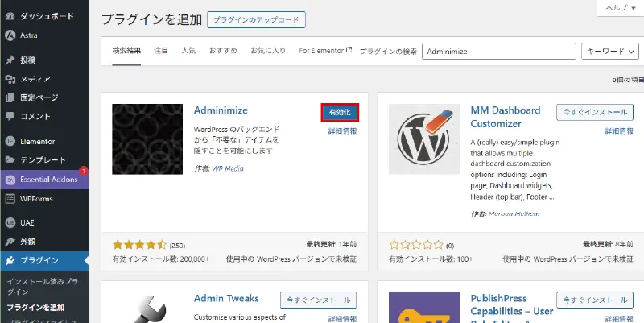The width and height of the screenshot is (644, 323).
Task: Select the 注目 tab
Action: point(161,51)
